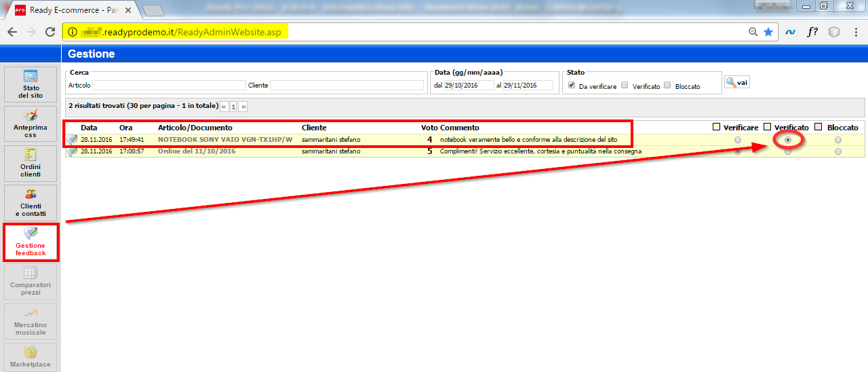Open Anteprima css in sidebar
The width and height of the screenshot is (868, 372).
[31, 124]
